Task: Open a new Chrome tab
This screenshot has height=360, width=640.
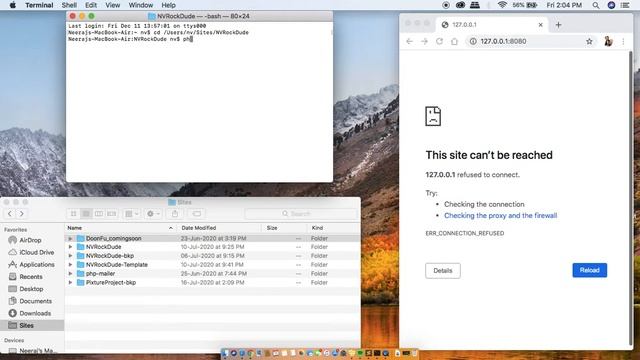Action: click(558, 24)
